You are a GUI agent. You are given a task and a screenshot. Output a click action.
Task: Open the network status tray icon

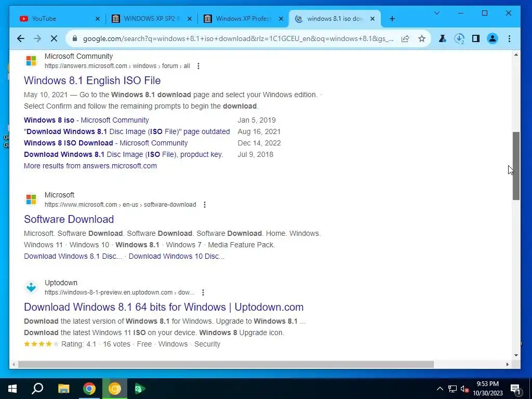pyautogui.click(x=453, y=389)
